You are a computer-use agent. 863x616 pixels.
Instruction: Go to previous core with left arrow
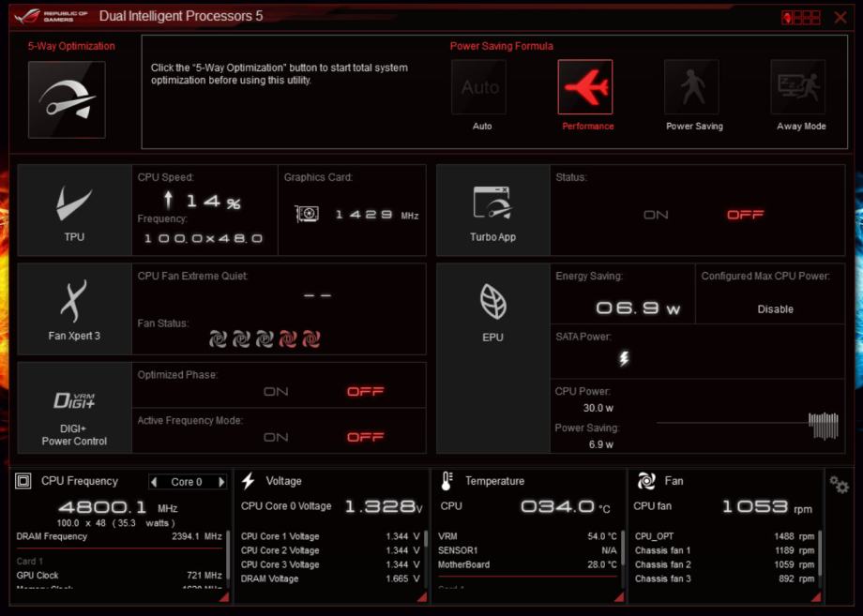point(154,482)
